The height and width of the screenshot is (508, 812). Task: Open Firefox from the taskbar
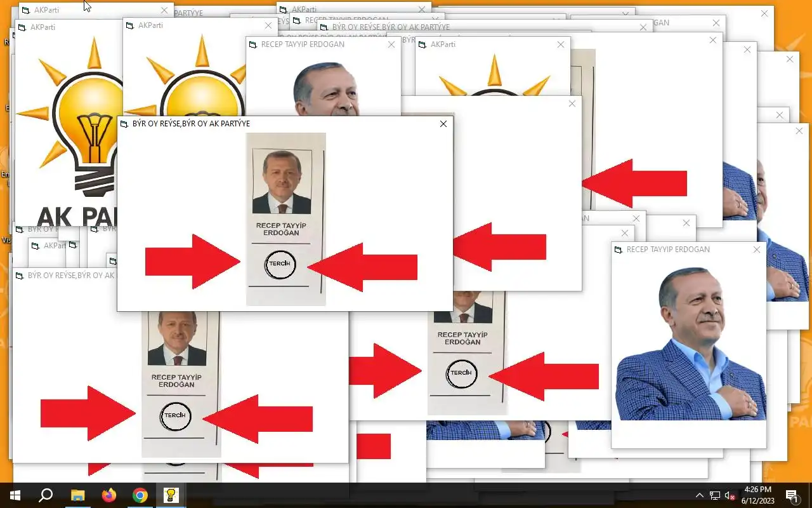coord(109,495)
